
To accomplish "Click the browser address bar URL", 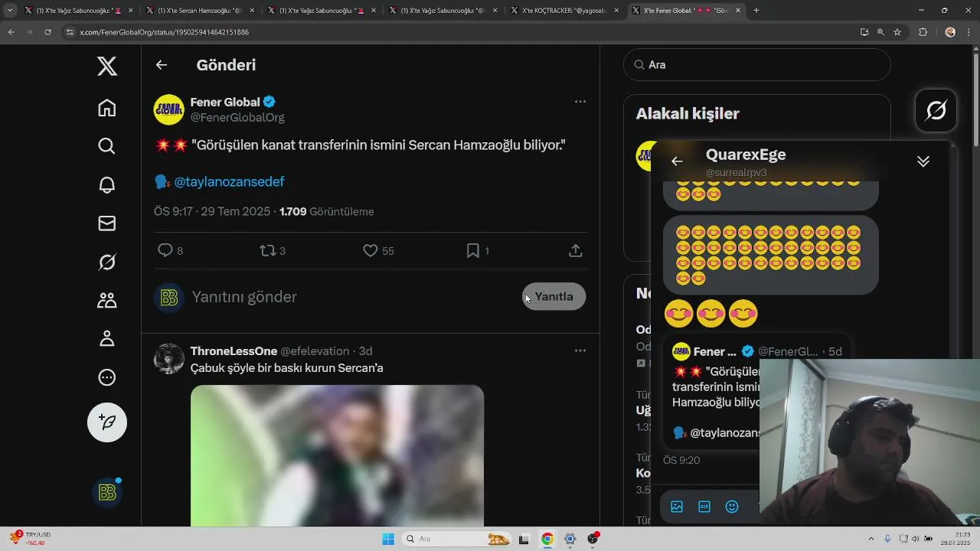I will (165, 32).
